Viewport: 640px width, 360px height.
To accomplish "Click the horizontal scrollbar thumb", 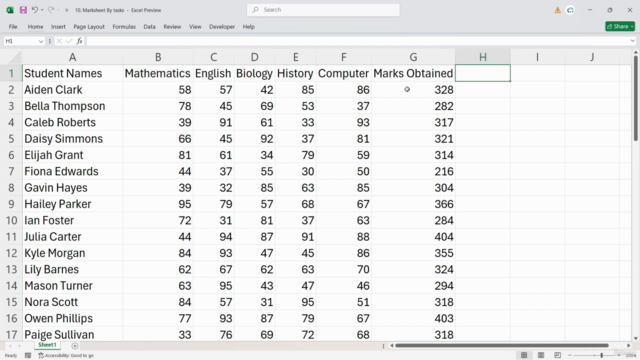I will tap(502, 345).
